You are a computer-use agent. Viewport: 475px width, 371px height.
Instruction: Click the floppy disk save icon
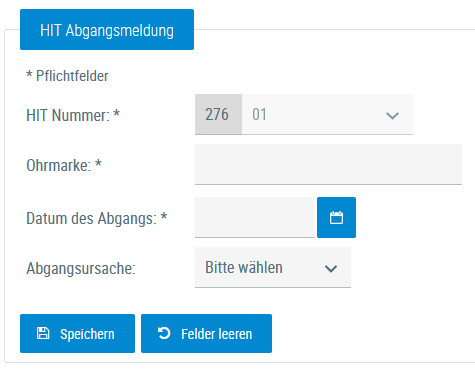click(x=43, y=333)
